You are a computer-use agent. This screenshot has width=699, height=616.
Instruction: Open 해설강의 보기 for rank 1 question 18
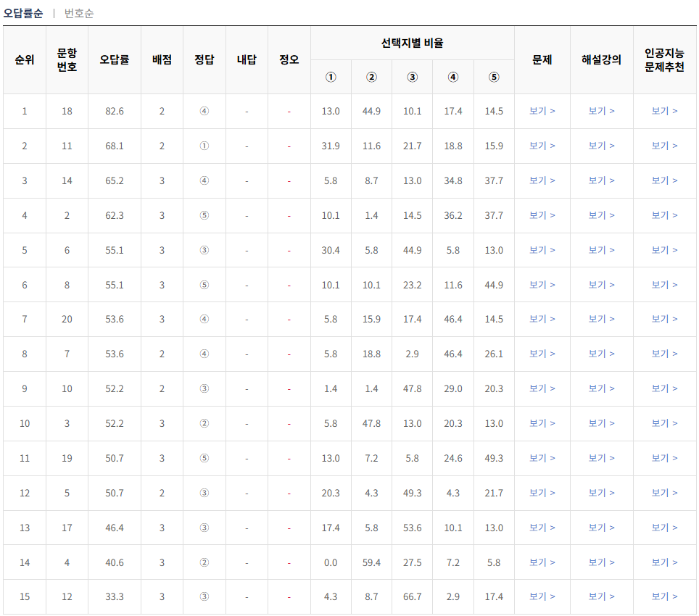602,111
